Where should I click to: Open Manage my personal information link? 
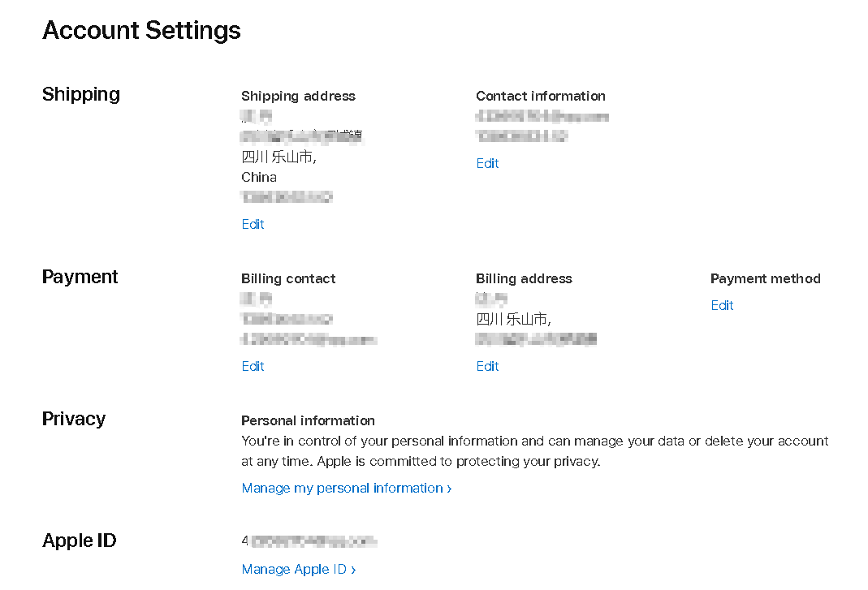[x=347, y=488]
